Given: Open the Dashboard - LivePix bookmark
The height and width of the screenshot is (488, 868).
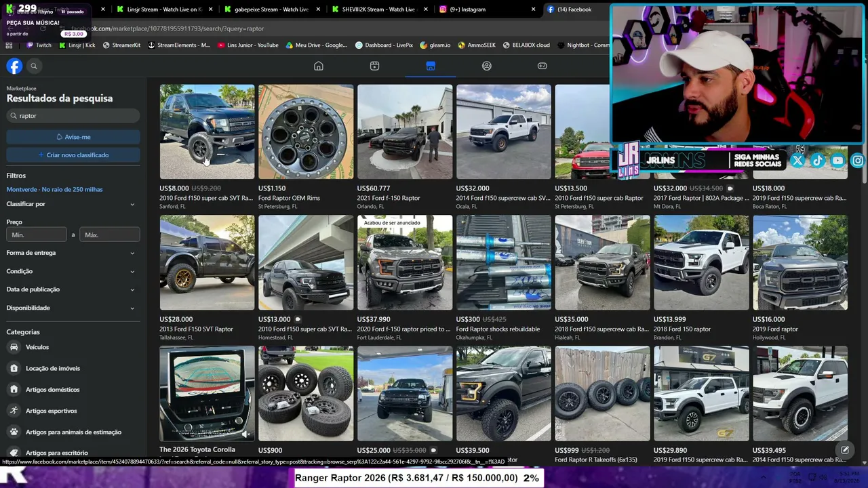Looking at the screenshot, I should coord(384,45).
